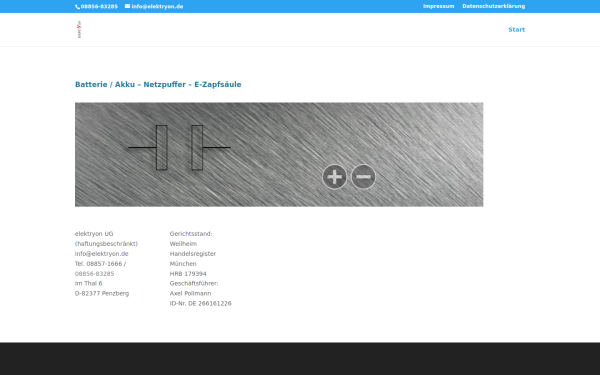Click address line Im Thal 6
This screenshot has width=600, height=375.
pyautogui.click(x=89, y=284)
